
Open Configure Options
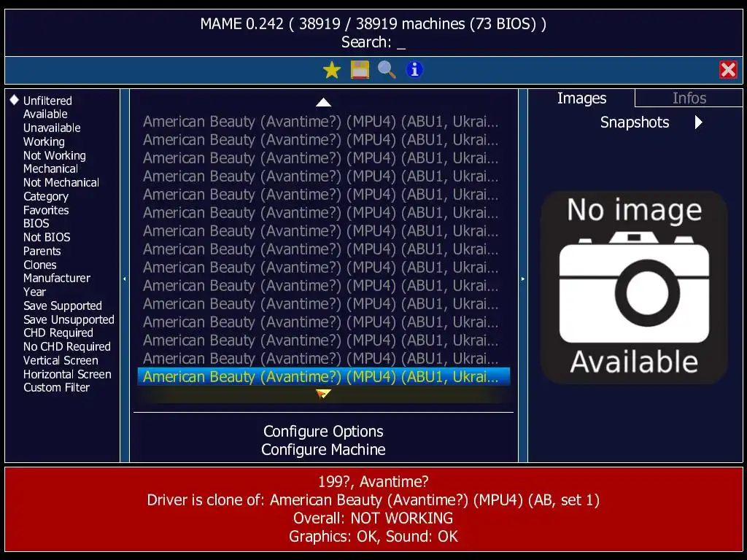pyautogui.click(x=323, y=432)
